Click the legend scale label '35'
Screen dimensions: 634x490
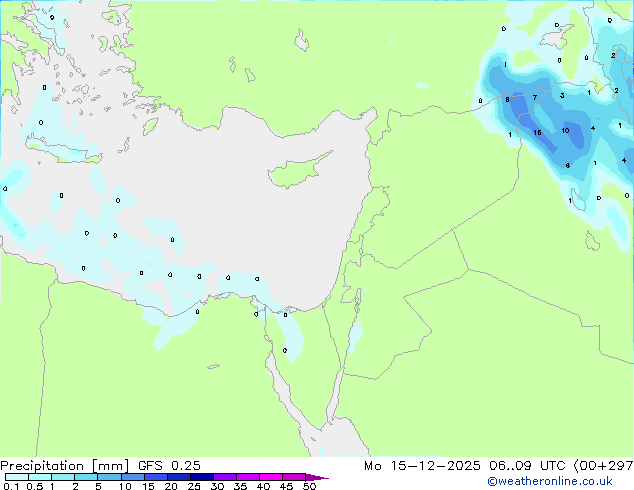pyautogui.click(x=240, y=486)
